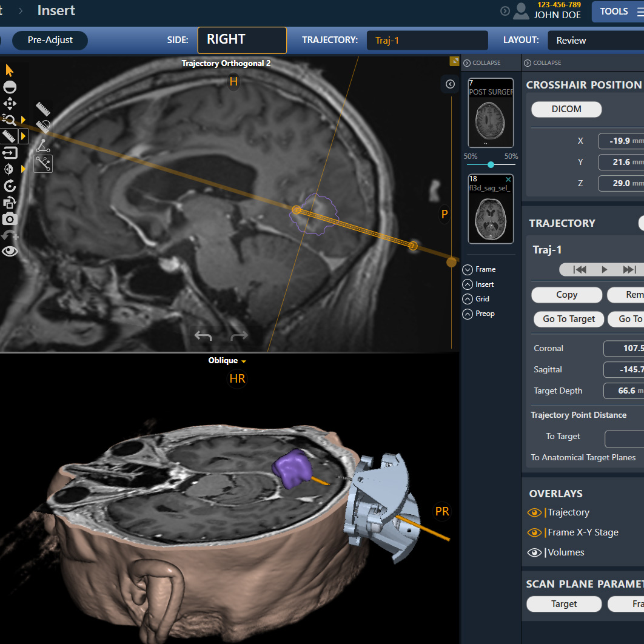The width and height of the screenshot is (644, 644).
Task: Pick the ruler measurement tool
Action: click(10, 136)
